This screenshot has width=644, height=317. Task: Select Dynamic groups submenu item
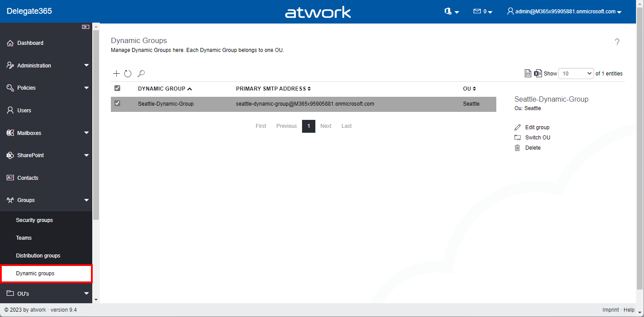click(46, 273)
